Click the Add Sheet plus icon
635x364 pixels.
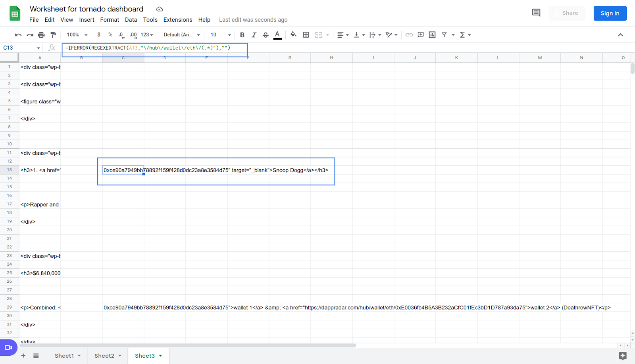pyautogui.click(x=23, y=356)
